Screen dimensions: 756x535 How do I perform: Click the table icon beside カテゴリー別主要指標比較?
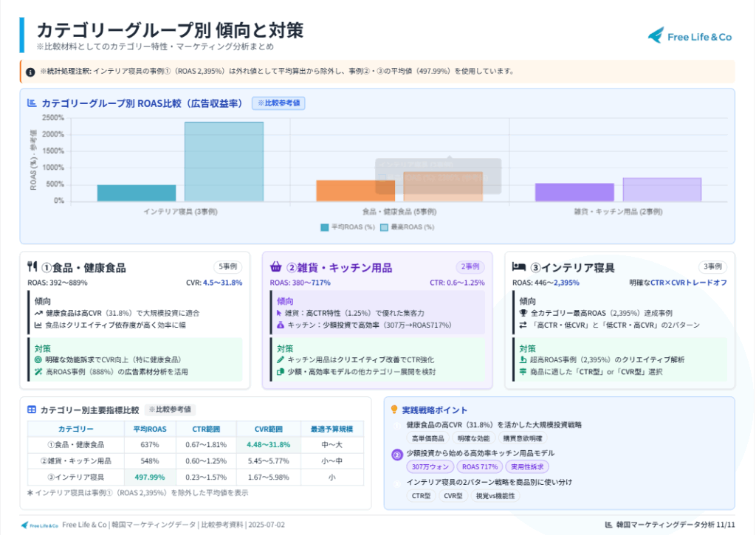click(32, 410)
